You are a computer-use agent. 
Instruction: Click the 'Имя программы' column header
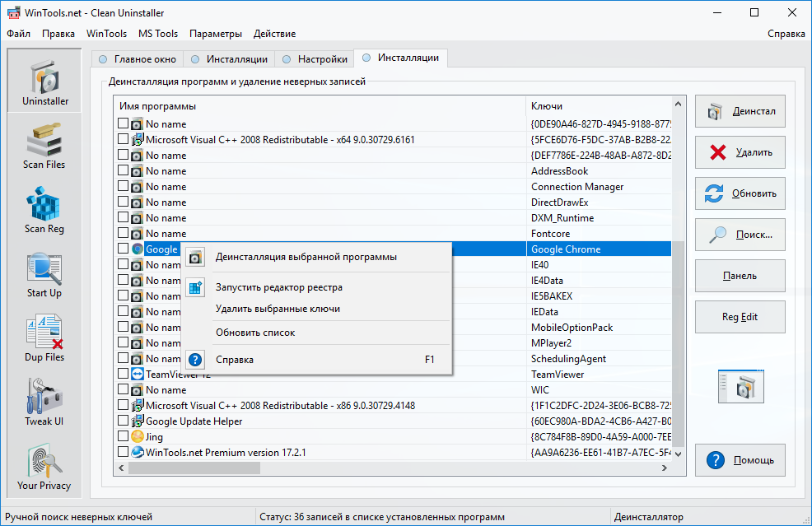320,106
